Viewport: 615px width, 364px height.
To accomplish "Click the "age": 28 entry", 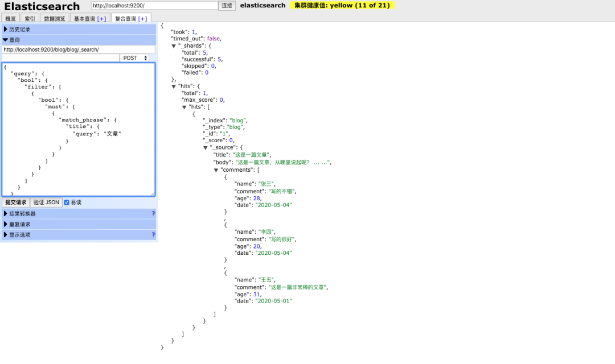I will 248,198.
